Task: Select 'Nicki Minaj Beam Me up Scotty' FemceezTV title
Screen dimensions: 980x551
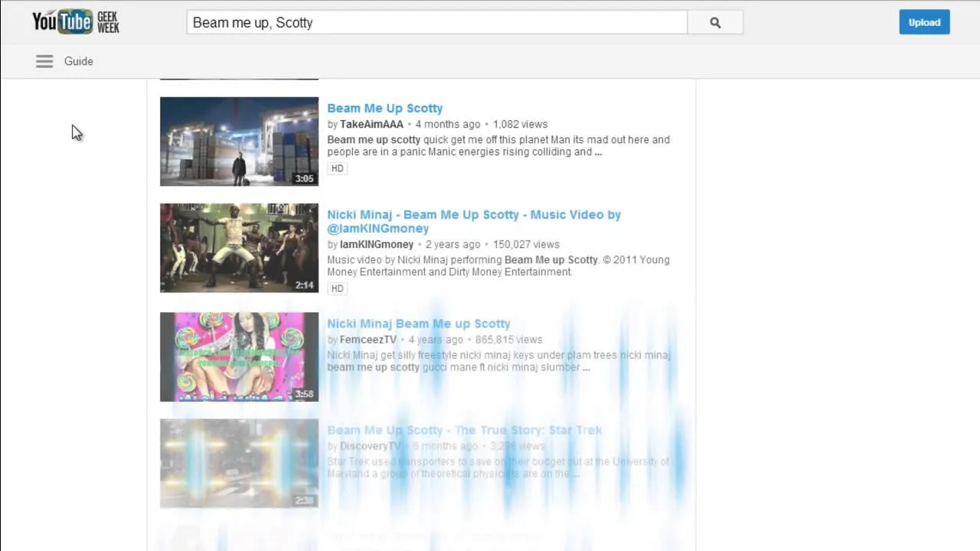Action: coord(418,324)
